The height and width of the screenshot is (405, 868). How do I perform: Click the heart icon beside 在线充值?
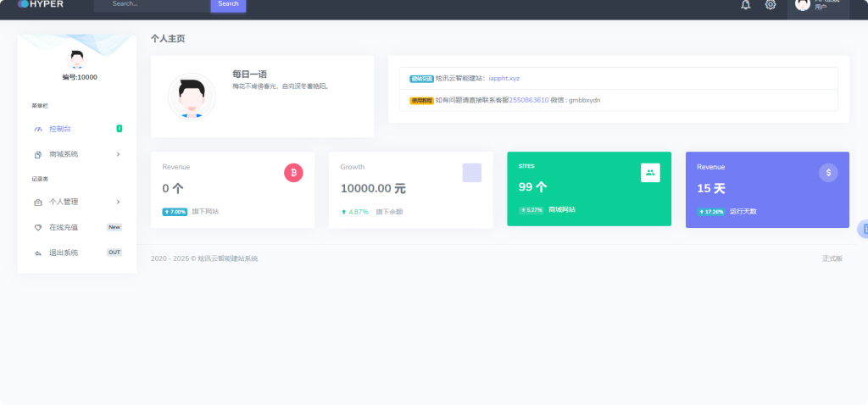pos(37,227)
